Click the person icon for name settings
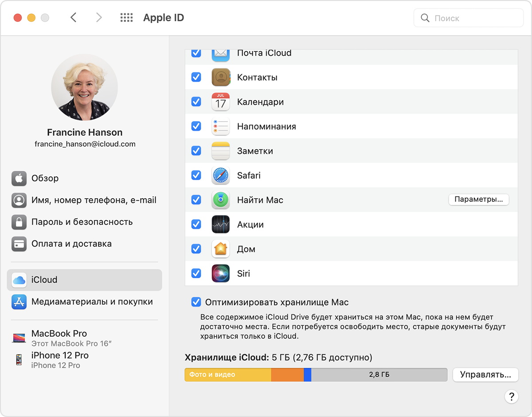532x417 pixels. pos(19,200)
